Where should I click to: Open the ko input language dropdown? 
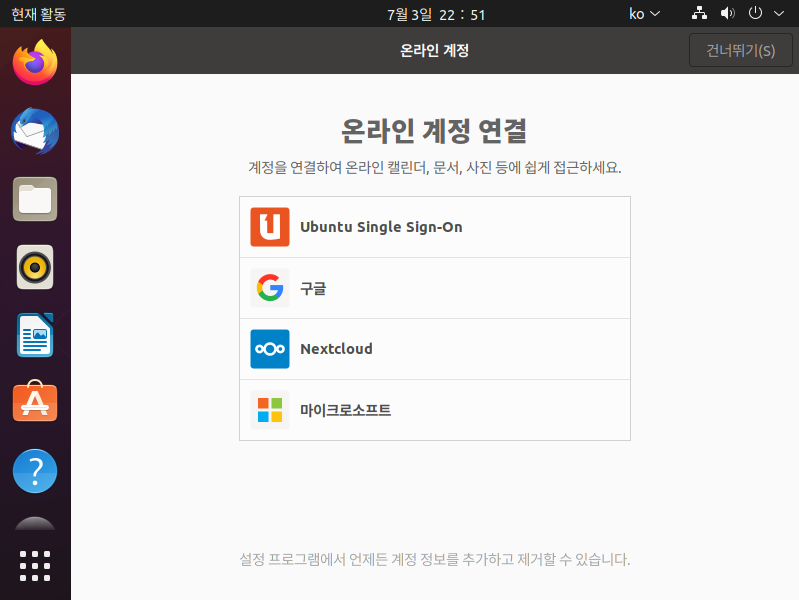(644, 14)
